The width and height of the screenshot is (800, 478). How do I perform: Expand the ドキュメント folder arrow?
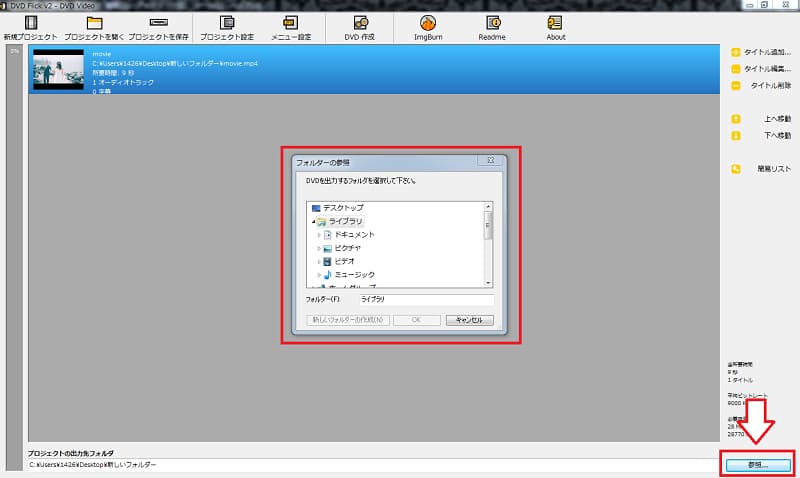[319, 235]
